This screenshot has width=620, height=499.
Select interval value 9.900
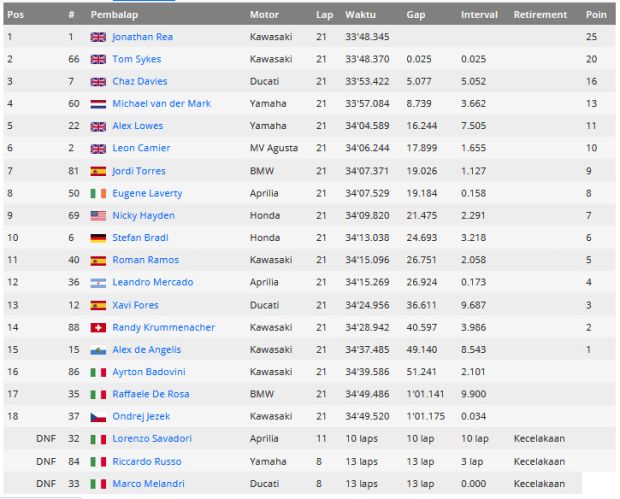pos(474,394)
